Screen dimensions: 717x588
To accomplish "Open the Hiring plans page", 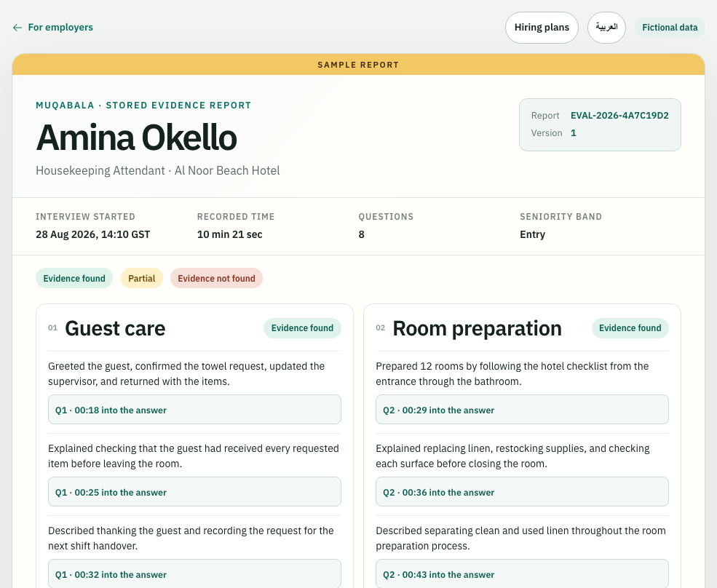I will (x=542, y=28).
